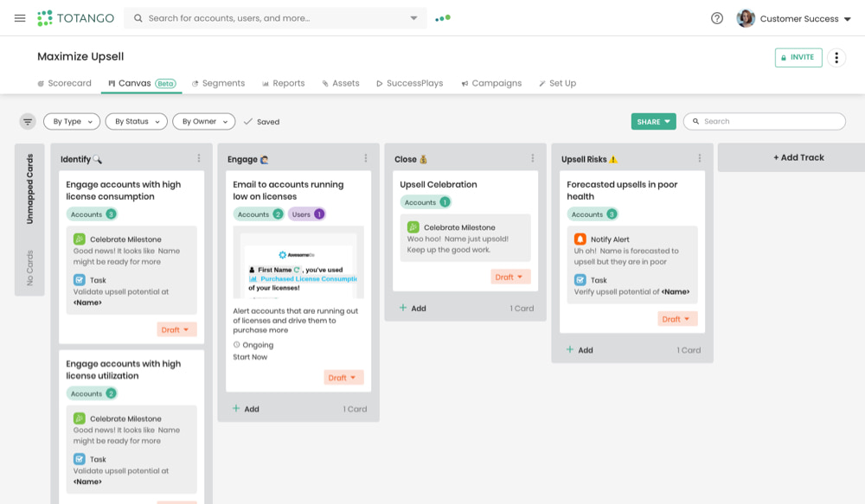
Task: Click the user profile avatar
Action: click(746, 18)
